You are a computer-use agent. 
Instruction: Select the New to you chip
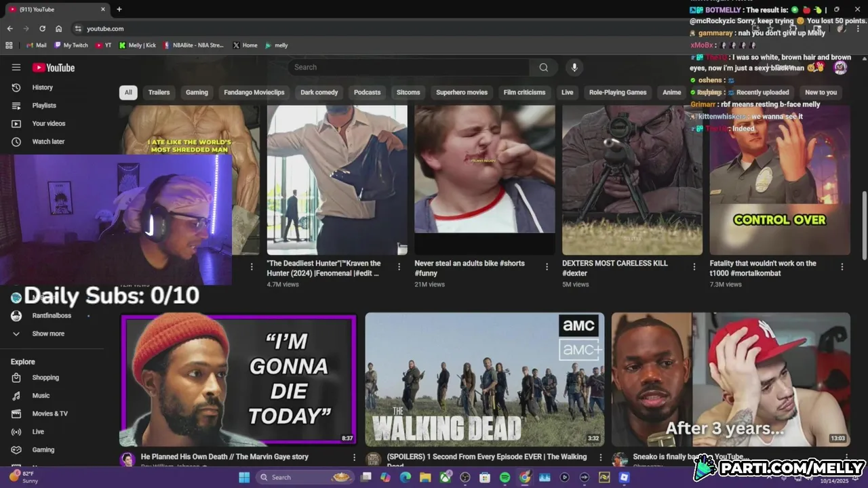coord(821,92)
